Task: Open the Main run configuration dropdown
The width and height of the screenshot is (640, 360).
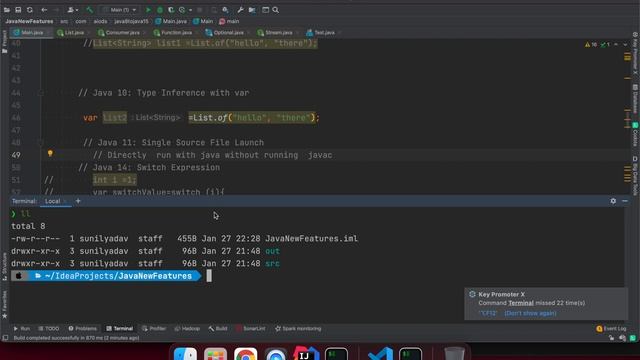Action: (x=120, y=10)
